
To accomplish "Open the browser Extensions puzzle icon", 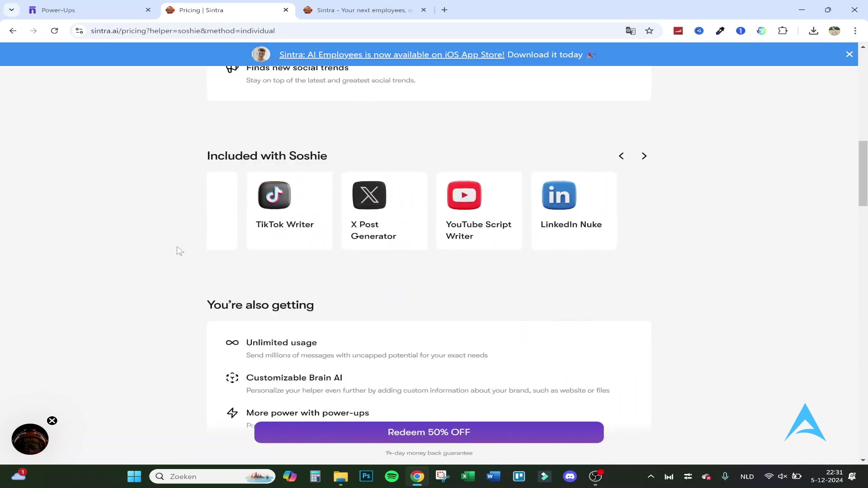I will tap(783, 31).
